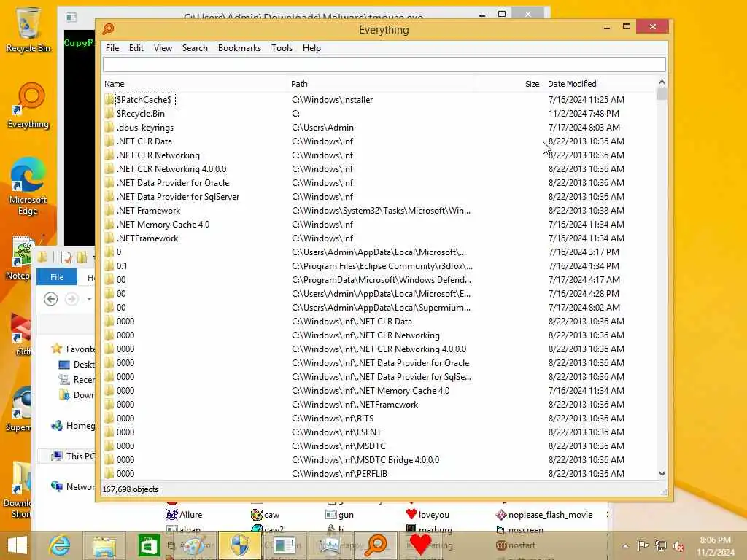Click the Windows Start button

coord(18,545)
